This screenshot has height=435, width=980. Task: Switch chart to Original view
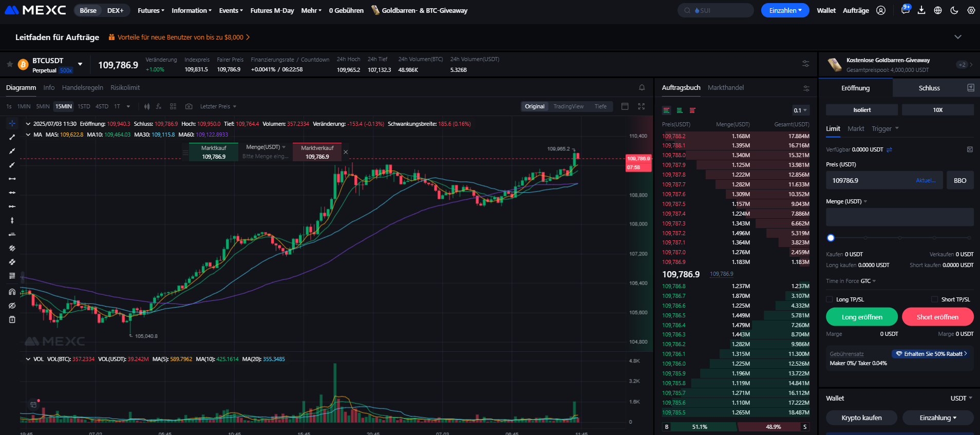coord(535,106)
